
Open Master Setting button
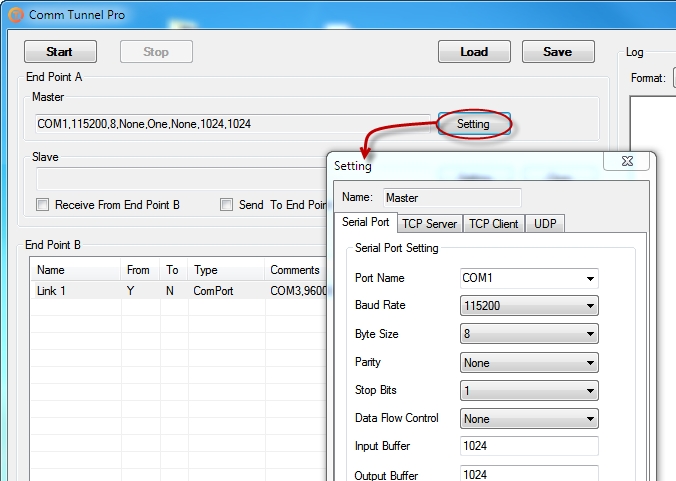(x=474, y=124)
